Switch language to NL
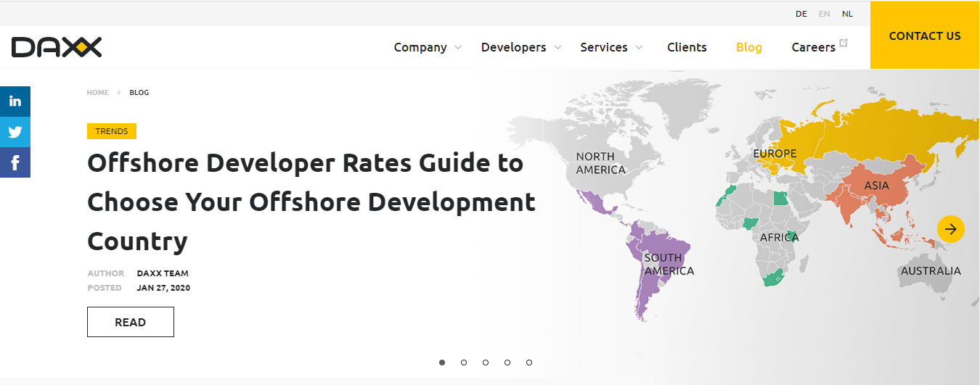This screenshot has height=385, width=980. pyautogui.click(x=848, y=14)
